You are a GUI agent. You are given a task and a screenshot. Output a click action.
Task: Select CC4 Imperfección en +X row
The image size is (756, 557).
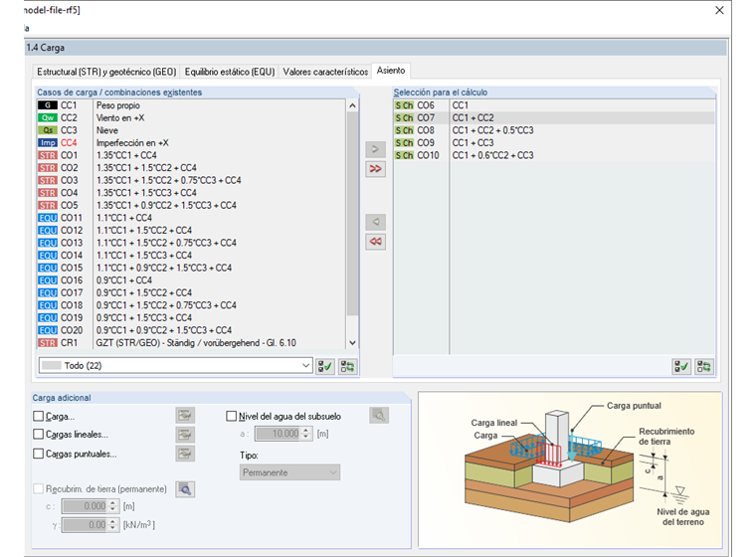(191, 143)
